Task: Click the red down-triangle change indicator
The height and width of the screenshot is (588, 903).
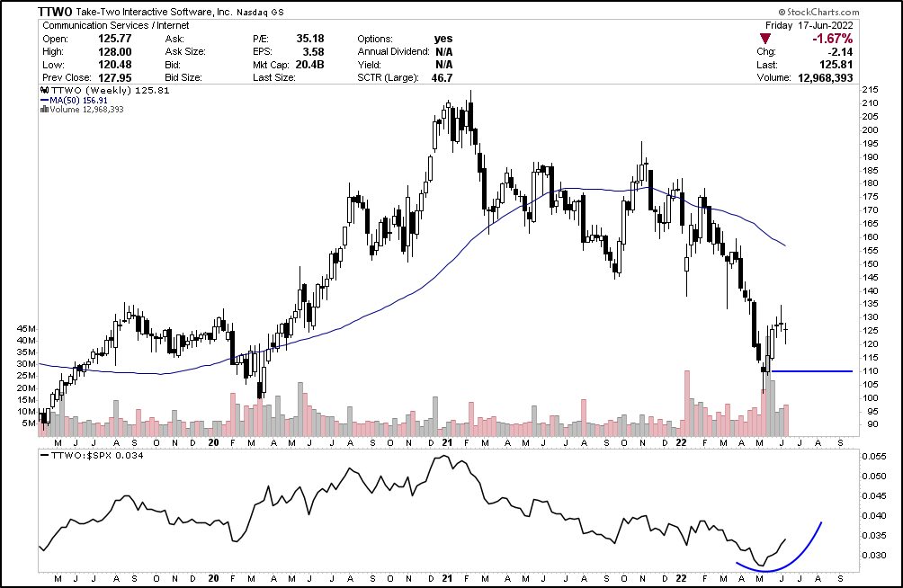Action: [764, 40]
